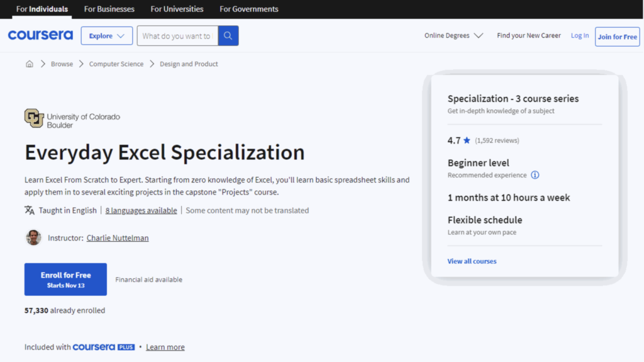
Task: Click the home icon in breadcrumbs
Action: 30,64
